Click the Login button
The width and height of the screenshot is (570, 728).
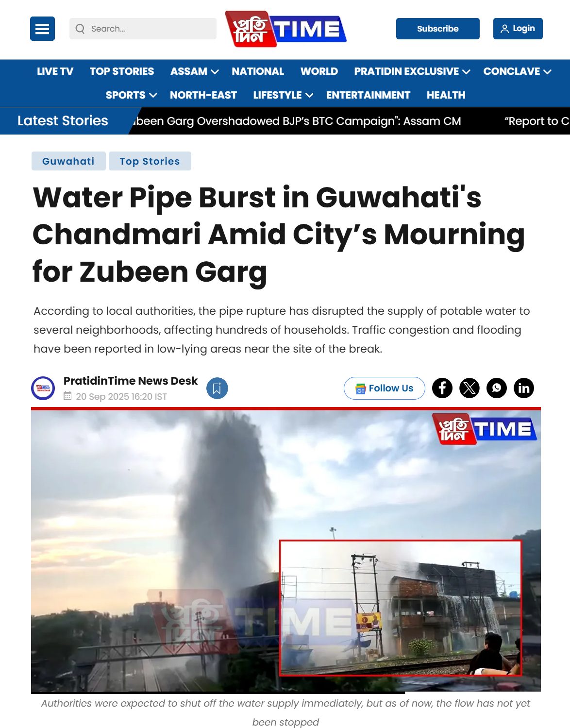click(x=518, y=29)
